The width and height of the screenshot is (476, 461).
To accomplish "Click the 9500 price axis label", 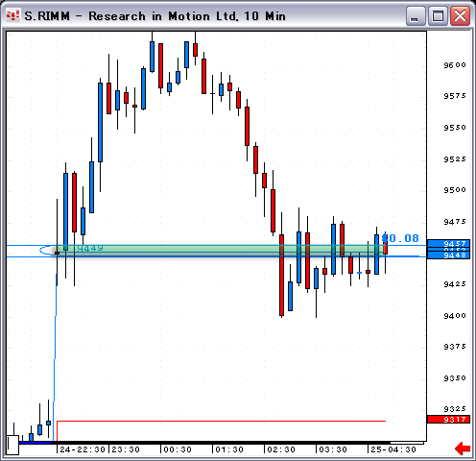I will click(455, 190).
